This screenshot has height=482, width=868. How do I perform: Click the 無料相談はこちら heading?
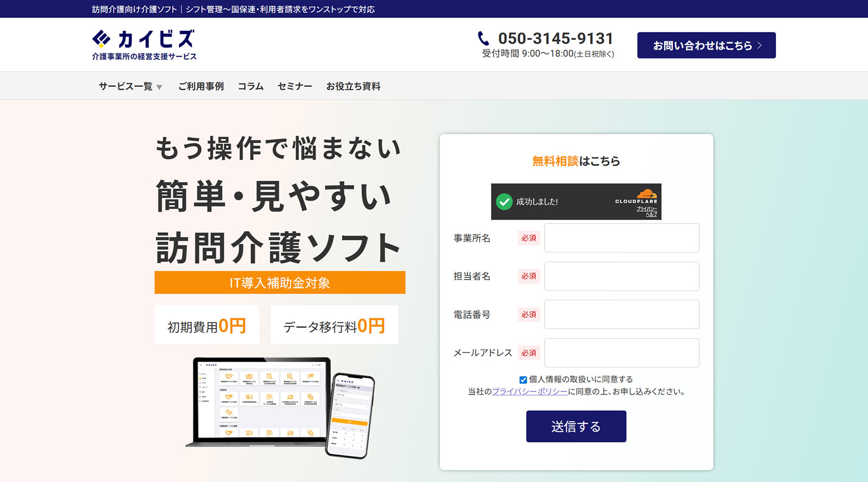(x=576, y=161)
